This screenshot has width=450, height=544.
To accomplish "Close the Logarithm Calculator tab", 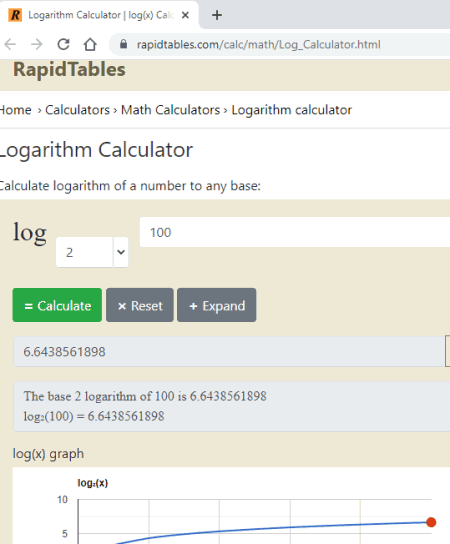I will (x=186, y=15).
